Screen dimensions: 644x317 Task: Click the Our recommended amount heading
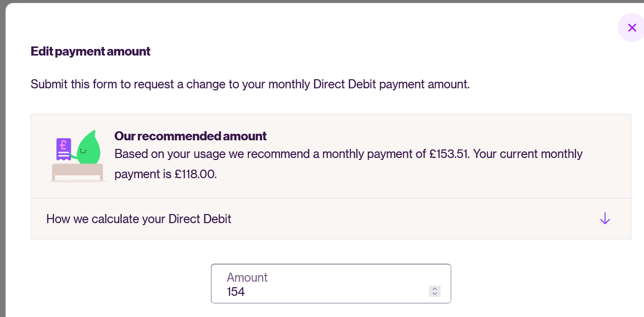click(190, 136)
